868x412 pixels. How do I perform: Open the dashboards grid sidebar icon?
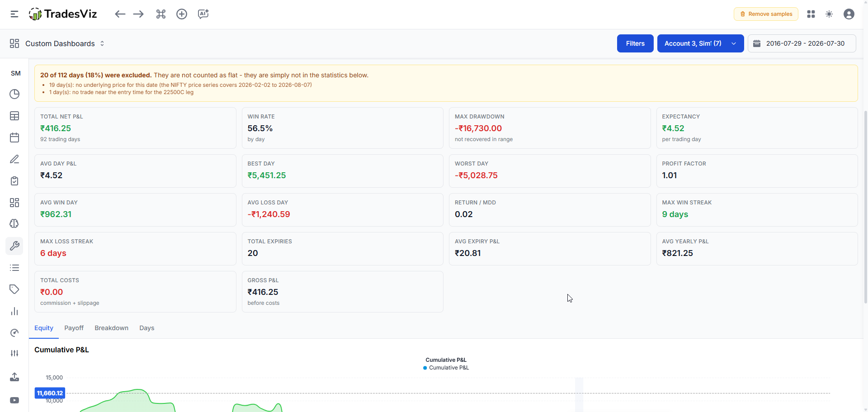[14, 203]
